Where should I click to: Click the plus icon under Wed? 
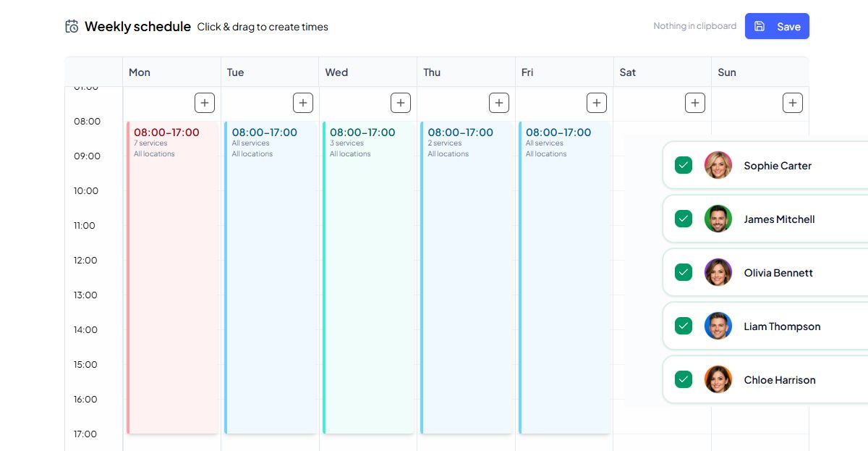click(401, 103)
